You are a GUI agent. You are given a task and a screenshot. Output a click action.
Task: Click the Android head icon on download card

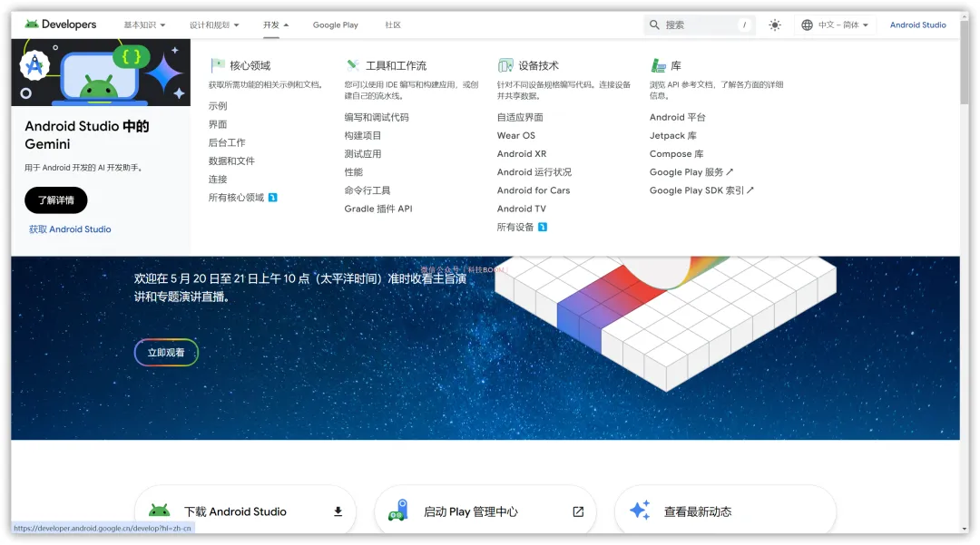(x=160, y=511)
